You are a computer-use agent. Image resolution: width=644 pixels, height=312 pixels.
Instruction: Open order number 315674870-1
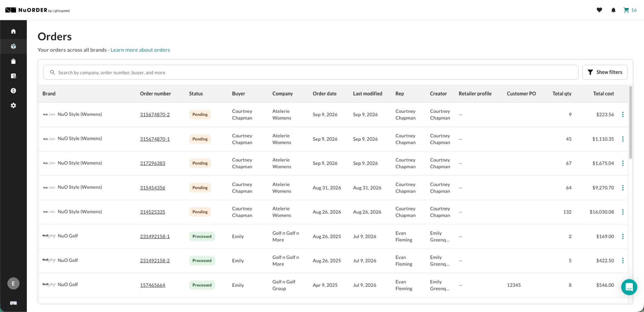155,139
